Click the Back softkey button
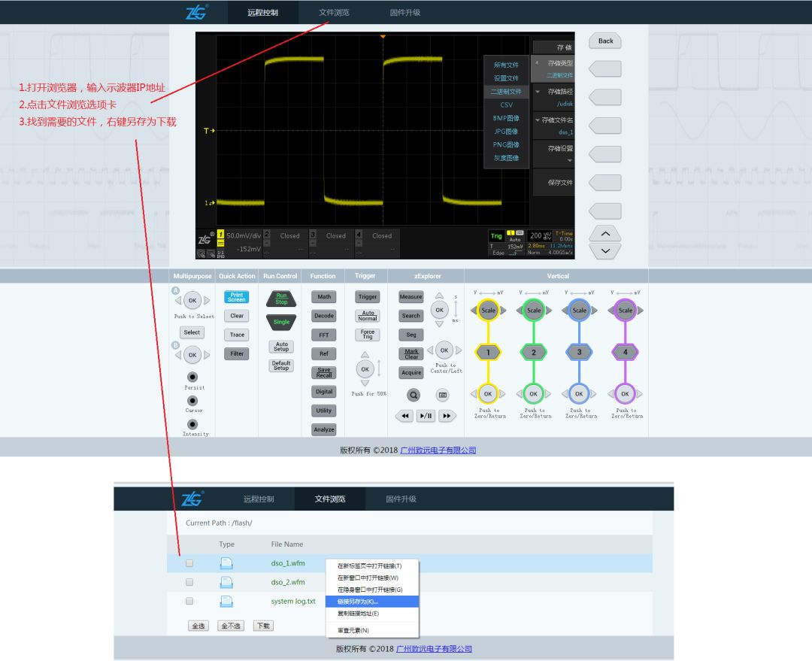The height and width of the screenshot is (661, 812). (x=605, y=41)
